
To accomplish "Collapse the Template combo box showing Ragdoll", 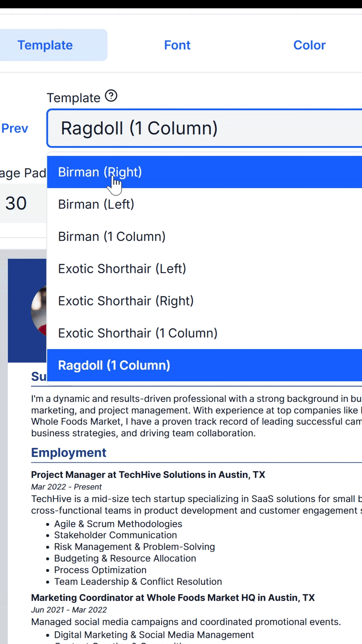I will pyautogui.click(x=204, y=128).
